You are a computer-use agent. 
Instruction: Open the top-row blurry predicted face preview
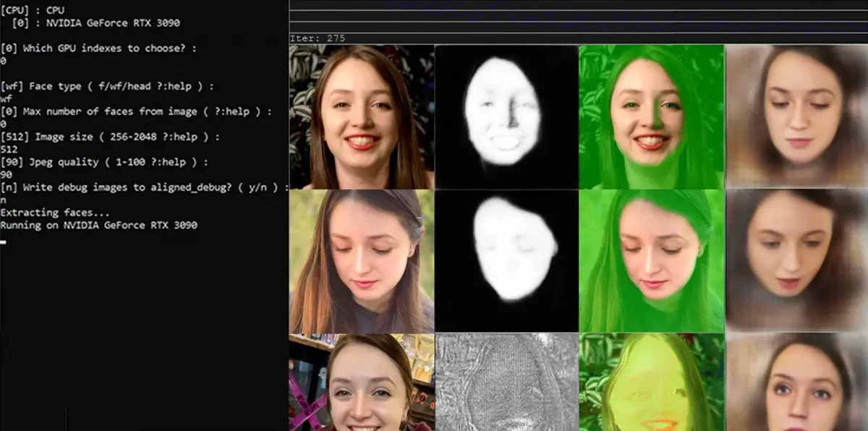click(x=796, y=116)
